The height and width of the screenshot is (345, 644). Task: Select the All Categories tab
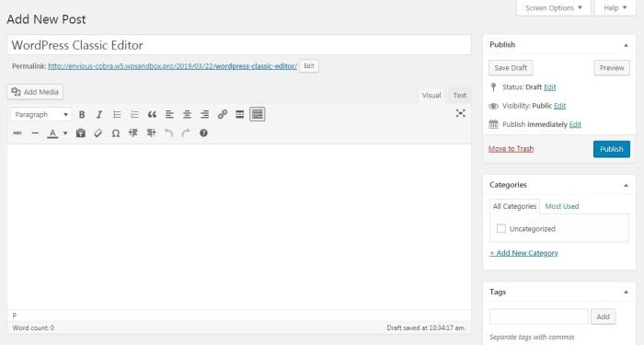tap(514, 206)
